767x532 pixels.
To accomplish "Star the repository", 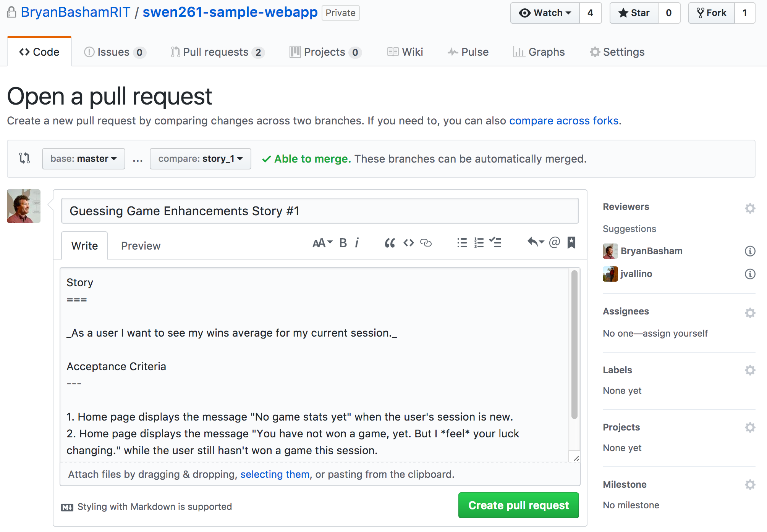I will tap(634, 13).
